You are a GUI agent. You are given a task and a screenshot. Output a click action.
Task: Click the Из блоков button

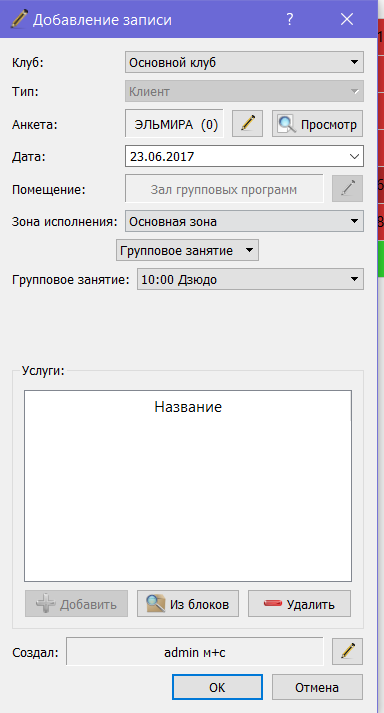click(x=188, y=604)
